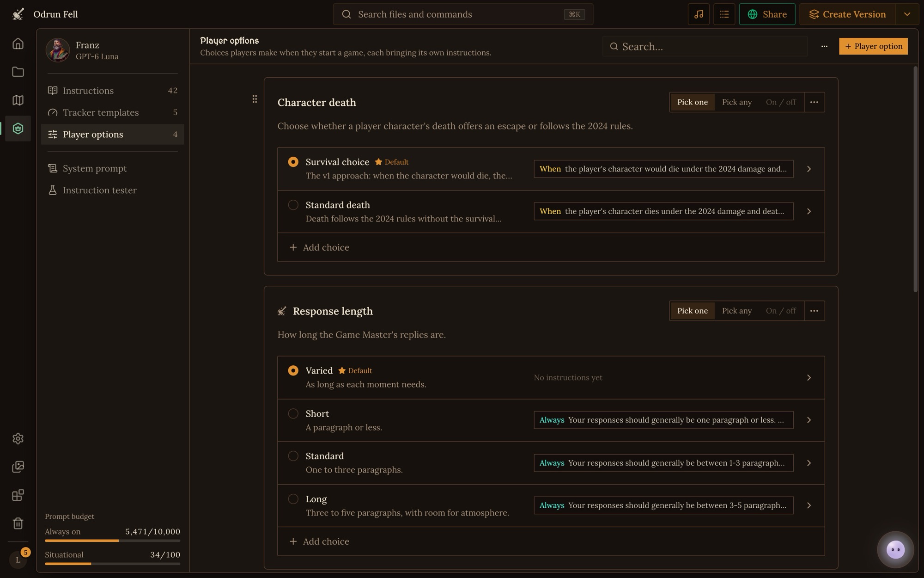Click the Odrun Fell app logo

pyautogui.click(x=18, y=14)
